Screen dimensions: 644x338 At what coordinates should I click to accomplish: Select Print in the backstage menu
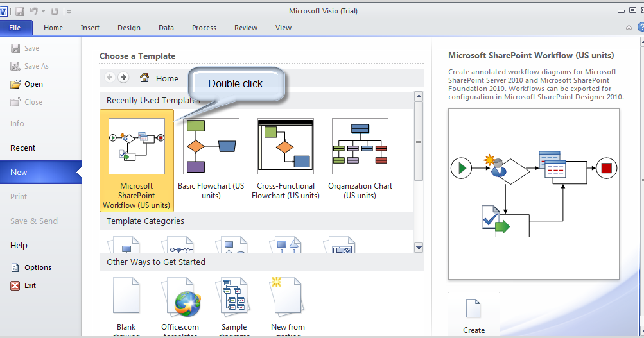pyautogui.click(x=19, y=196)
